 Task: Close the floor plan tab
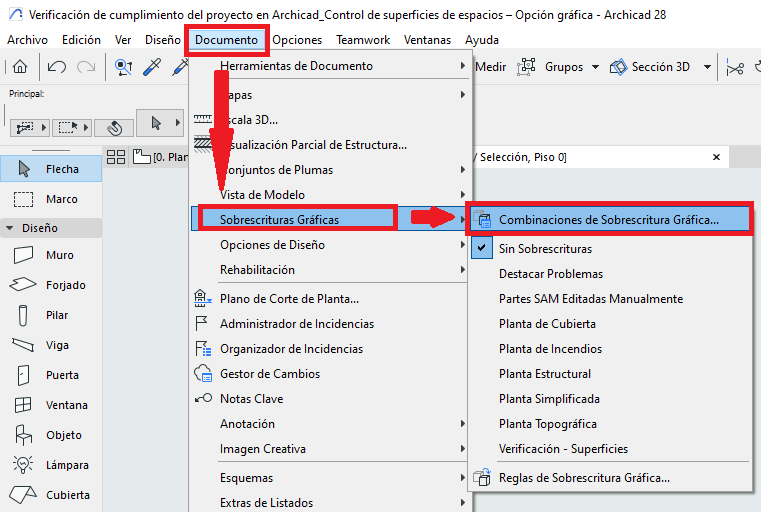pyautogui.click(x=715, y=157)
